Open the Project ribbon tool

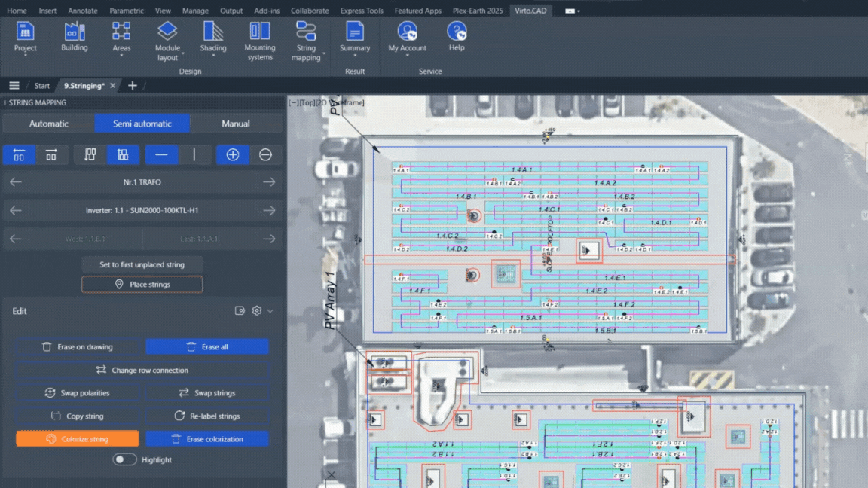click(x=25, y=38)
